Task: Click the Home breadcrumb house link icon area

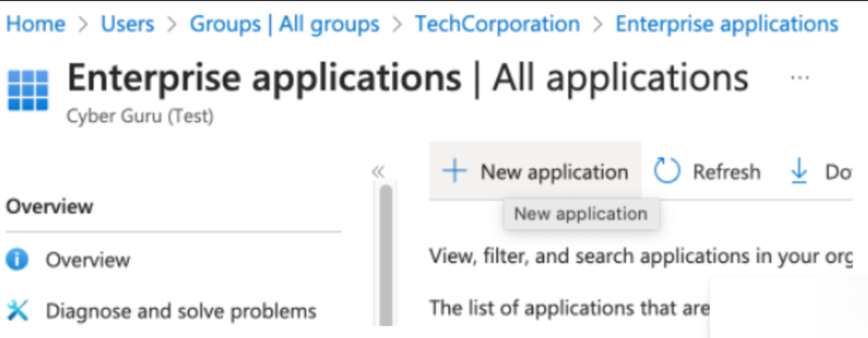Action: point(35,23)
